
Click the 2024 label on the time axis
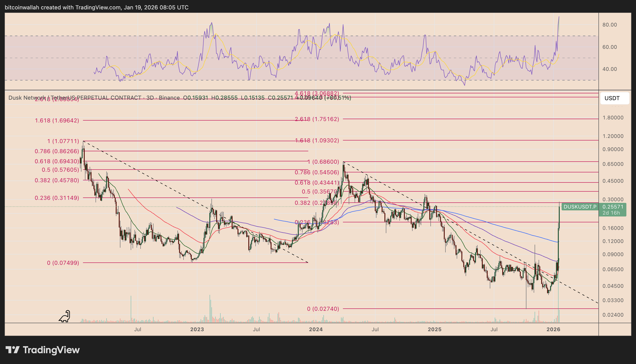(x=316, y=330)
